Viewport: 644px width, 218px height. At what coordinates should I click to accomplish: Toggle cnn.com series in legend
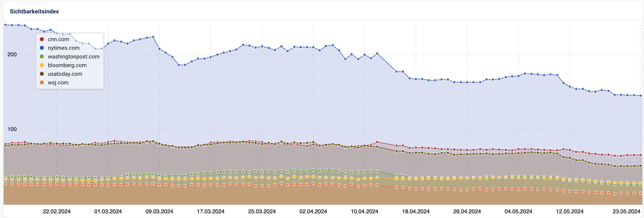point(58,39)
